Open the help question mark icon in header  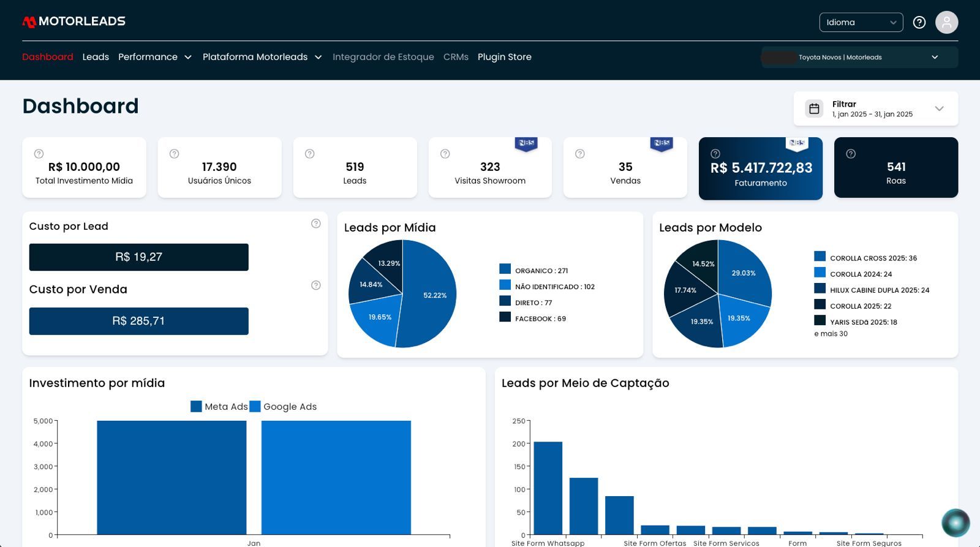coord(919,23)
